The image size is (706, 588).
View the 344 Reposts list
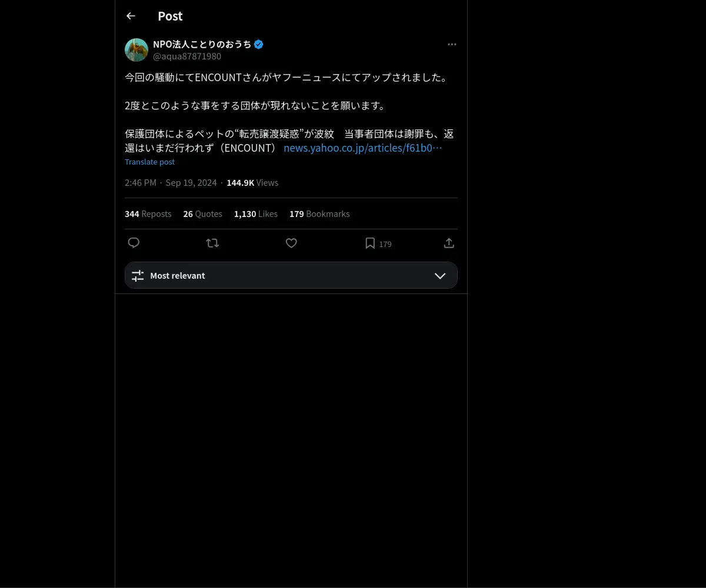148,214
